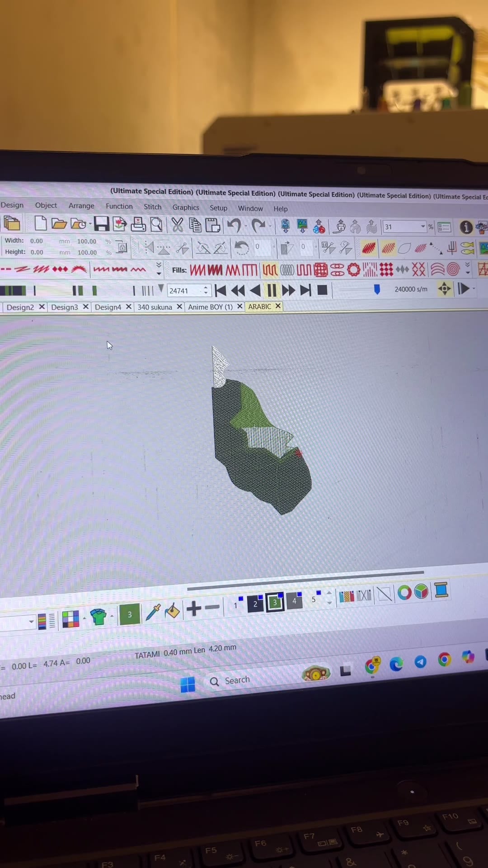Switch to the 340 sukuna tab

pos(155,307)
